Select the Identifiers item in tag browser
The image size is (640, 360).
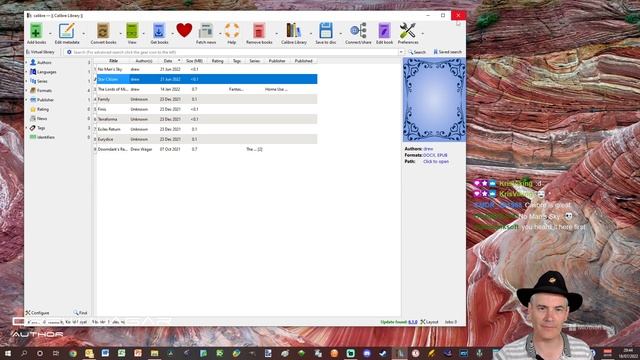coord(46,138)
